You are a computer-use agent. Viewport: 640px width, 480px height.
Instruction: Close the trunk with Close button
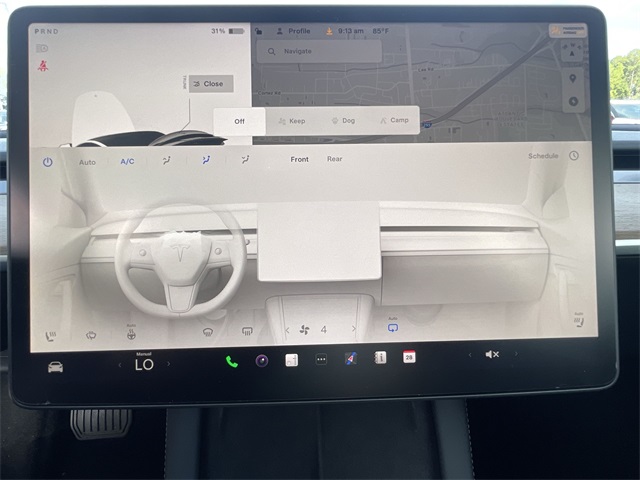coord(211,84)
